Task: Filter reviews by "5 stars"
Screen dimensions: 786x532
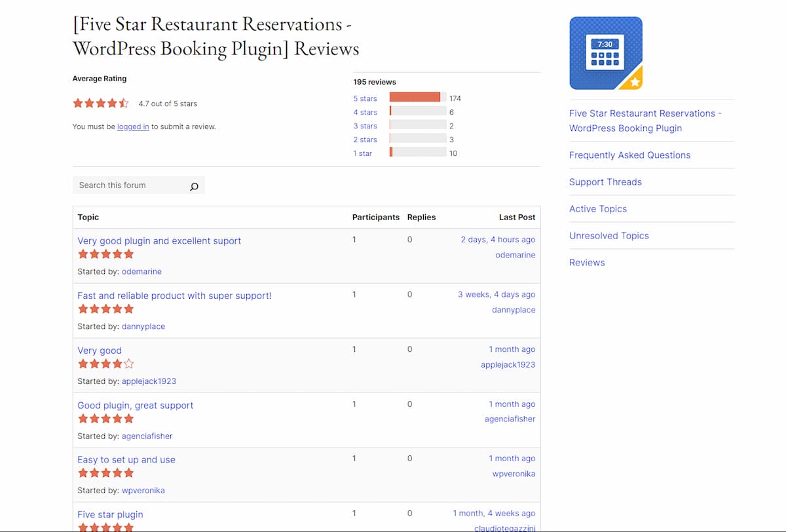Action: pyautogui.click(x=365, y=98)
